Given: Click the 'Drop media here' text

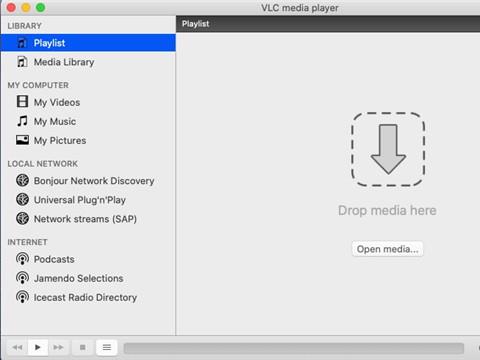Looking at the screenshot, I should coord(387,210).
